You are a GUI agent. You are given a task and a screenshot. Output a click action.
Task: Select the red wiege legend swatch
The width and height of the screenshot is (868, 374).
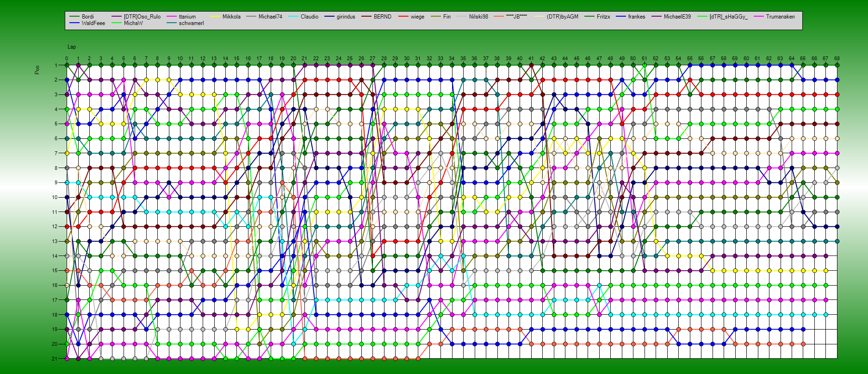tap(403, 17)
